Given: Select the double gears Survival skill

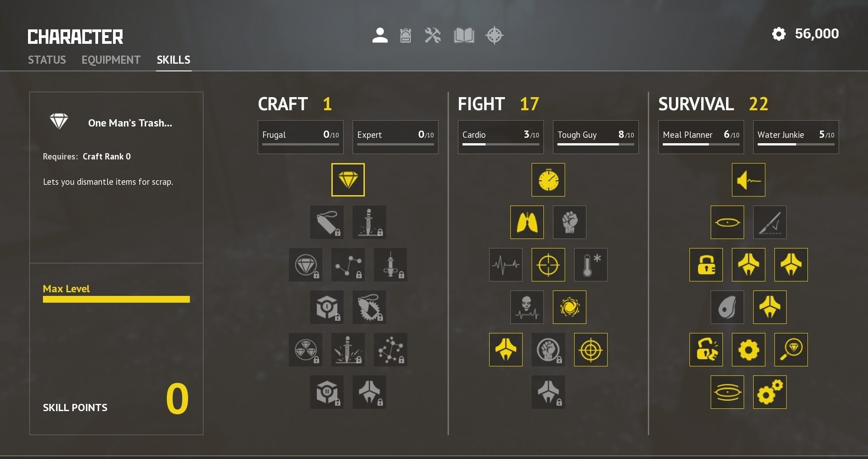Looking at the screenshot, I should coord(769,392).
